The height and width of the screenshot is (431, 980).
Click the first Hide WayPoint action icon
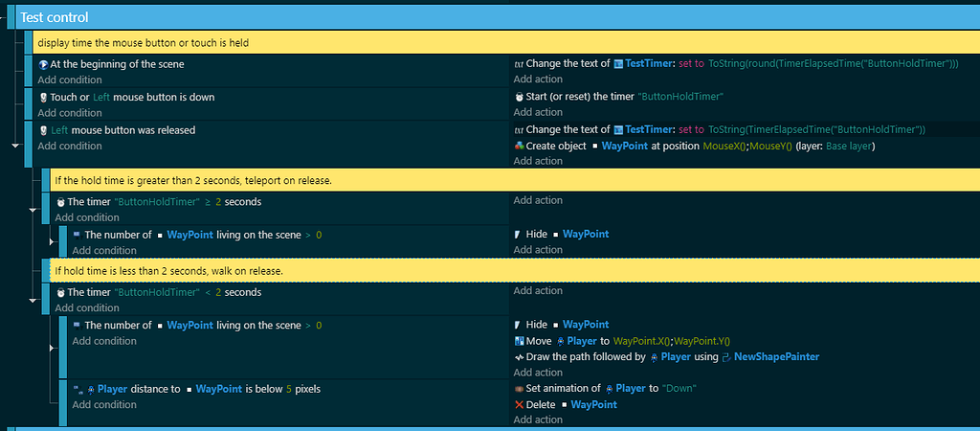point(518,234)
